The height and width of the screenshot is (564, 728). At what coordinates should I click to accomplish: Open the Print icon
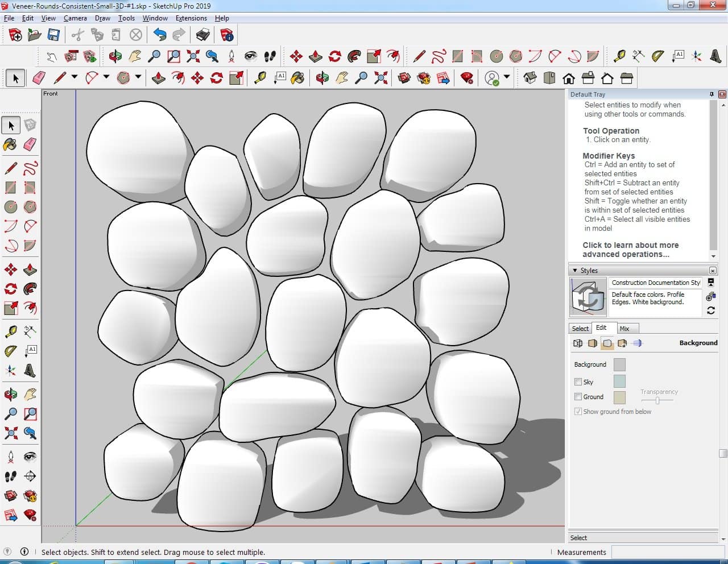point(203,35)
